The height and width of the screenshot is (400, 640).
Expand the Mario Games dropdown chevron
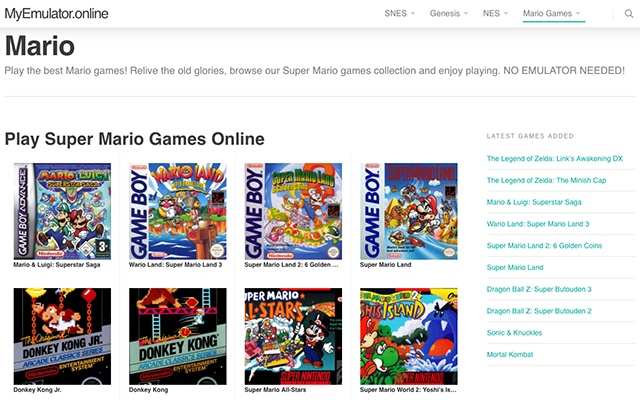pos(578,13)
